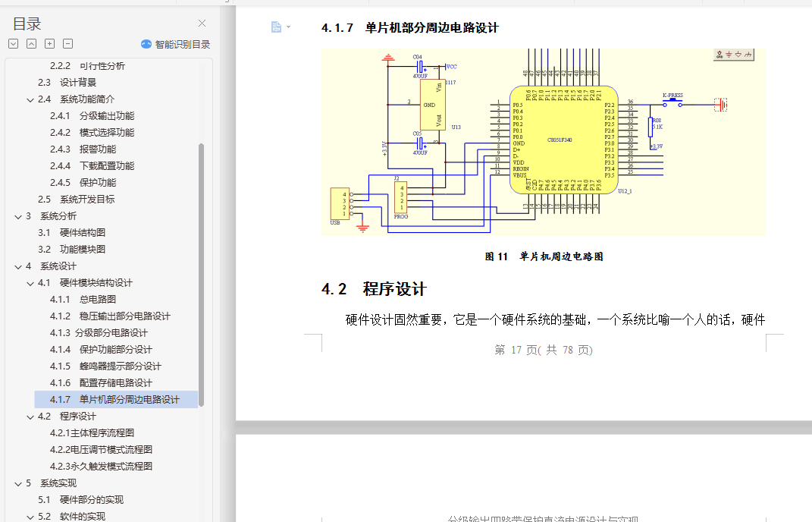
Task: Select the microcontroller circuit diagram image
Action: click(544, 142)
